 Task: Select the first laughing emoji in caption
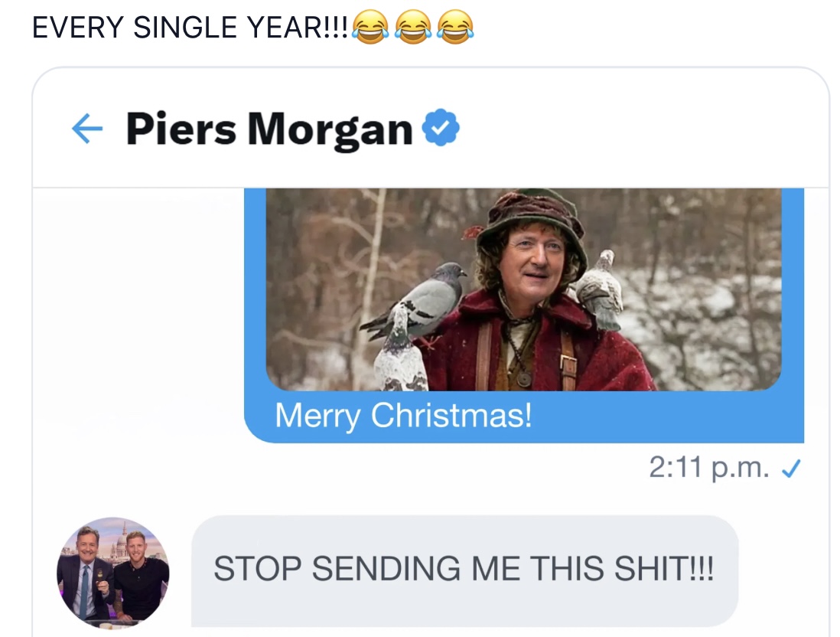point(371,28)
